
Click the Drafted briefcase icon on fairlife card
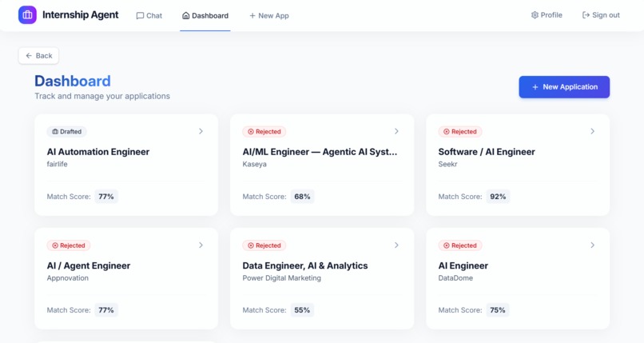(x=55, y=131)
